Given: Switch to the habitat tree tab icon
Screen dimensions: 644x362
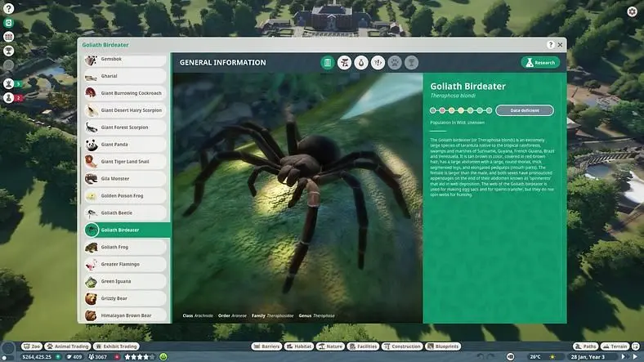Looking at the screenshot, I should pyautogui.click(x=344, y=62).
